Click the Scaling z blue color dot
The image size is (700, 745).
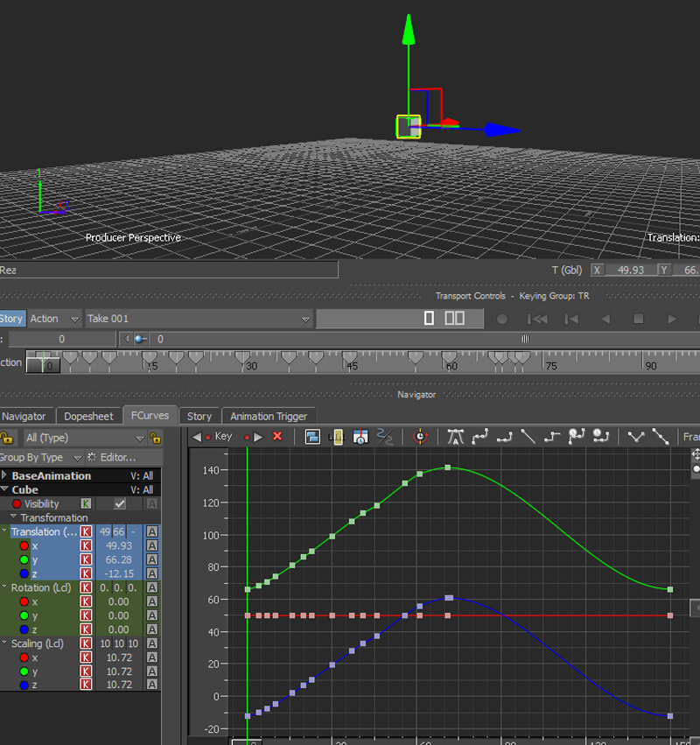click(x=24, y=685)
